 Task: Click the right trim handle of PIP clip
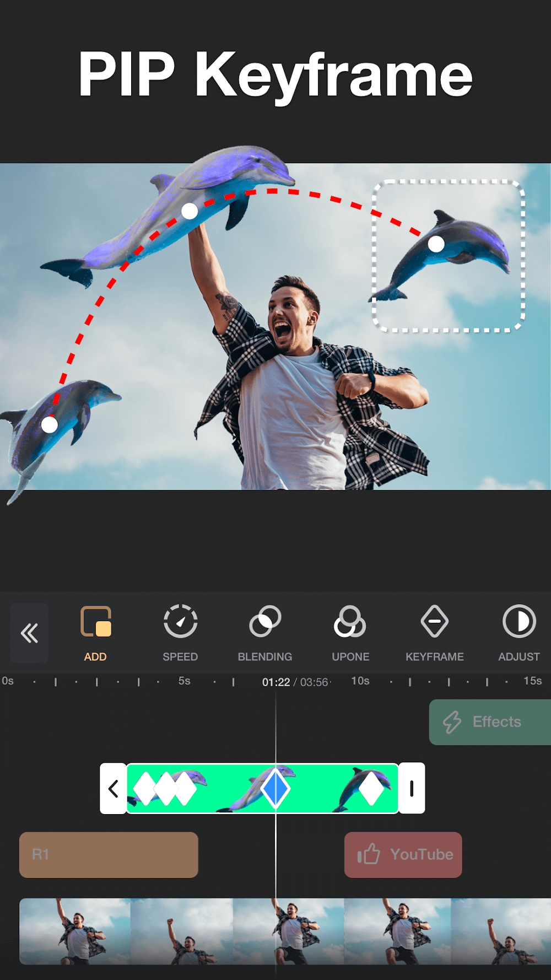click(x=412, y=789)
